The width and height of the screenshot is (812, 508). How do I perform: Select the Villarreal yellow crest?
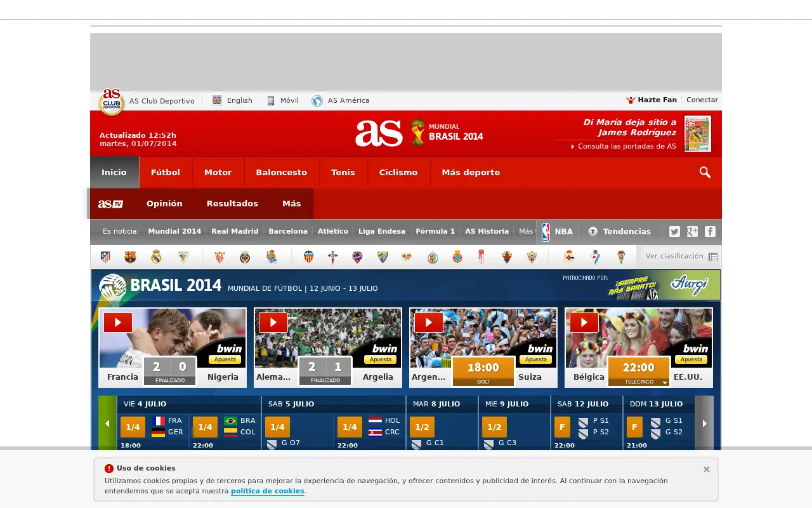245,257
